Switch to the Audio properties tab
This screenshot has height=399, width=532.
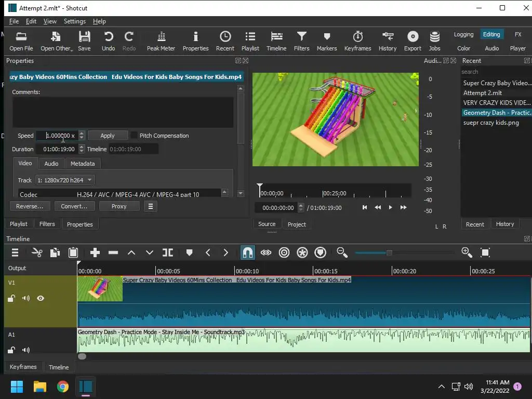point(51,164)
